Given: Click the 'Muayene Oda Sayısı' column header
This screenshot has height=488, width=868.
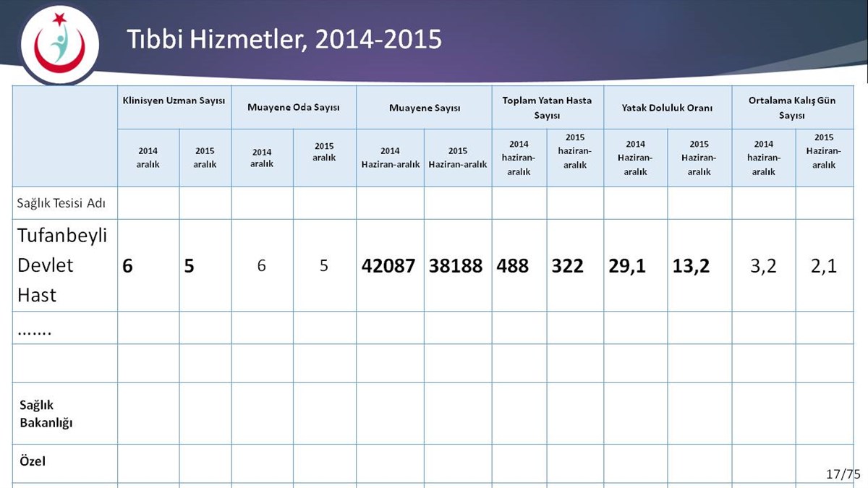Looking at the screenshot, I should 293,107.
